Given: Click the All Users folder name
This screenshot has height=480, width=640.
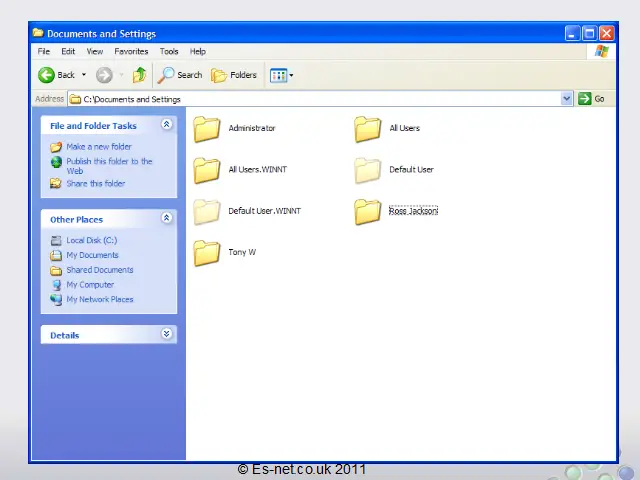Looking at the screenshot, I should pos(404,128).
